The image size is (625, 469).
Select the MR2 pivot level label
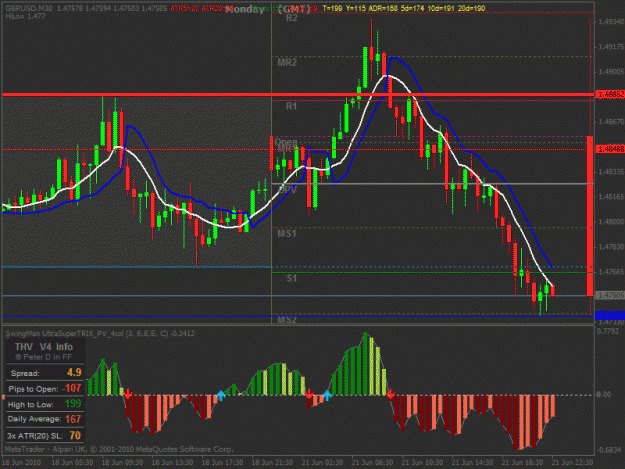287,63
